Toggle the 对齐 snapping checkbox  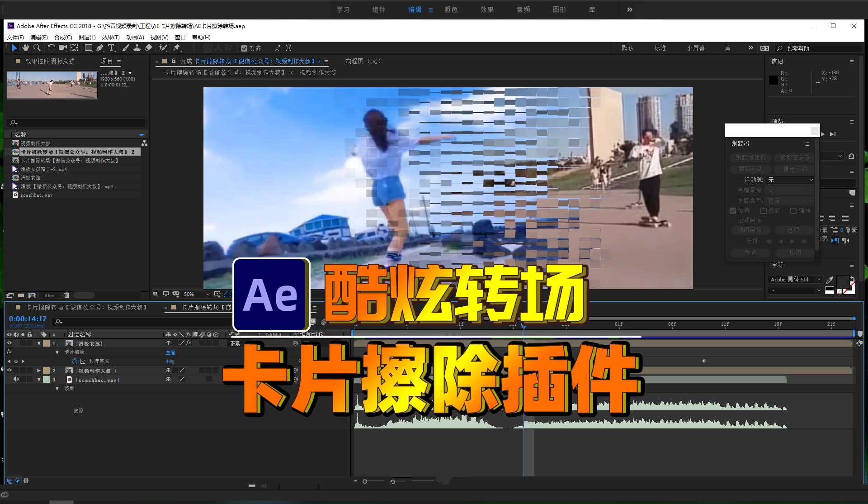[244, 48]
